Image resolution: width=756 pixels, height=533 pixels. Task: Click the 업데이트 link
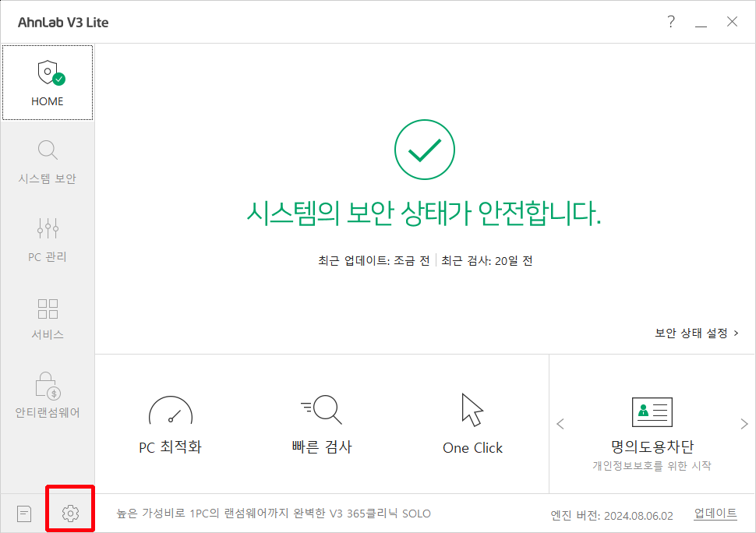click(715, 514)
